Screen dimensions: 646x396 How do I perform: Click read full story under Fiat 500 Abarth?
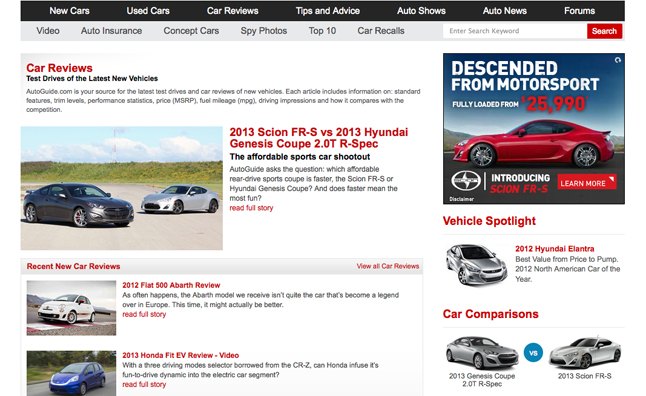click(x=144, y=314)
